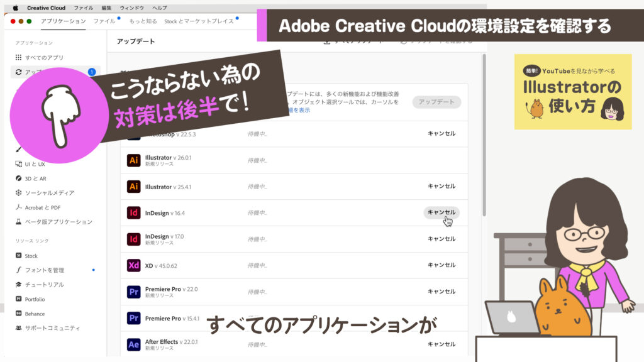
Task: Select the 3D と AR category
Action: pos(31,178)
